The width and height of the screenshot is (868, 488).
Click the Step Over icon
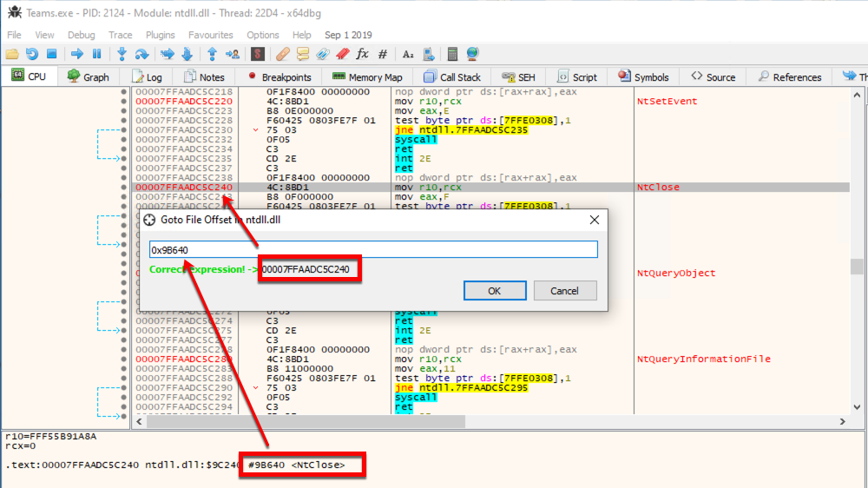pyautogui.click(x=141, y=54)
